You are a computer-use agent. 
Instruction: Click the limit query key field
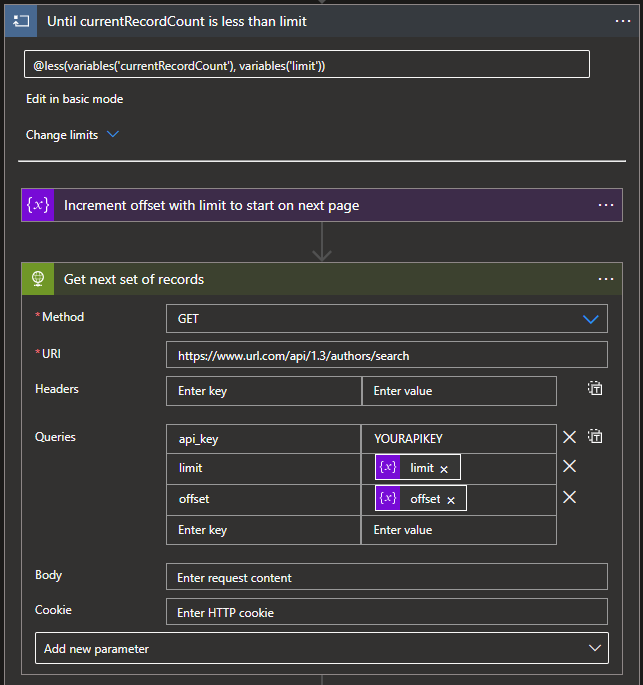tap(263, 468)
